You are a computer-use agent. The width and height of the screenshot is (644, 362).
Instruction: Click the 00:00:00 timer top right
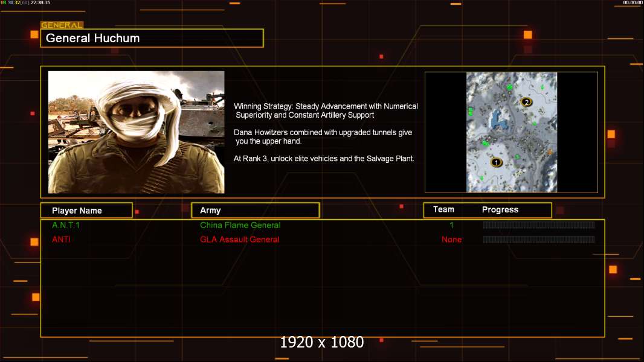[x=633, y=2]
